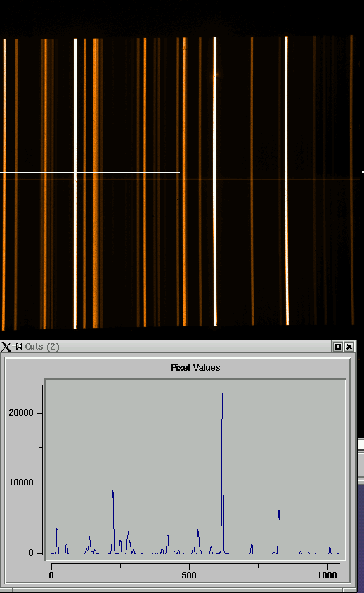Click the white horizontal cut line
Image resolution: width=364 pixels, height=593 pixels.
[181, 172]
